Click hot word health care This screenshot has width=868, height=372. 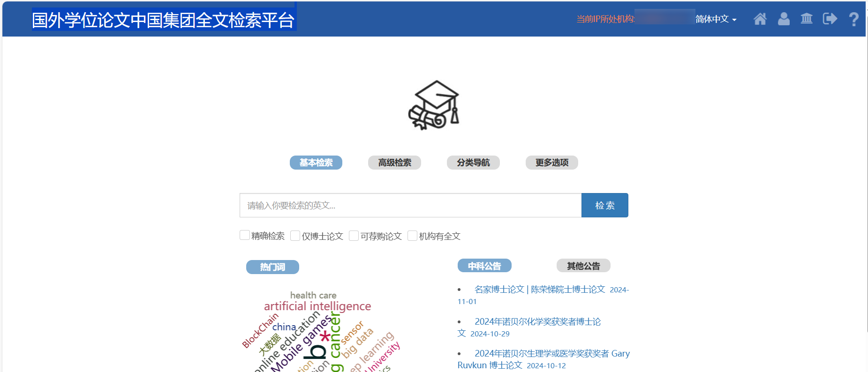(313, 295)
